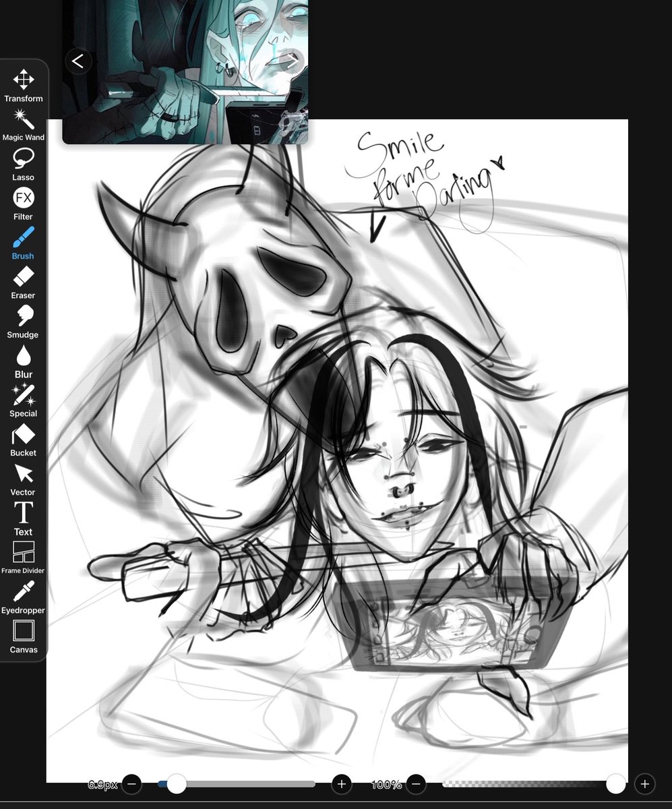Click the 100% opacity value
The width and height of the screenshot is (672, 809).
click(387, 785)
